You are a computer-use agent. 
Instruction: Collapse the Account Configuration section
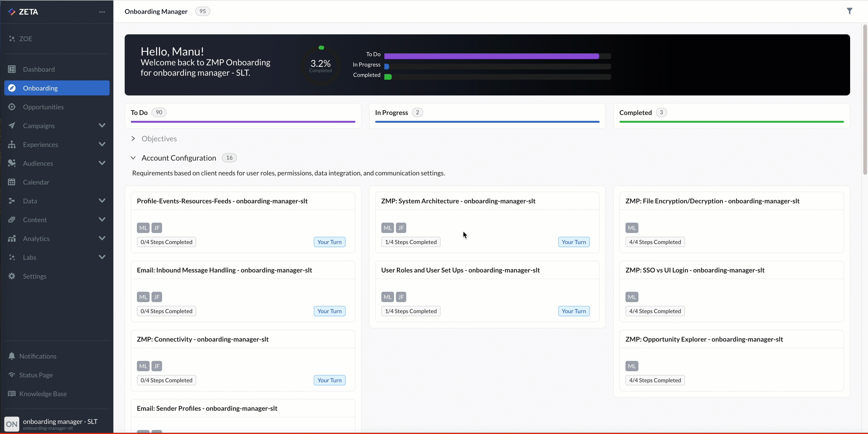pyautogui.click(x=133, y=158)
